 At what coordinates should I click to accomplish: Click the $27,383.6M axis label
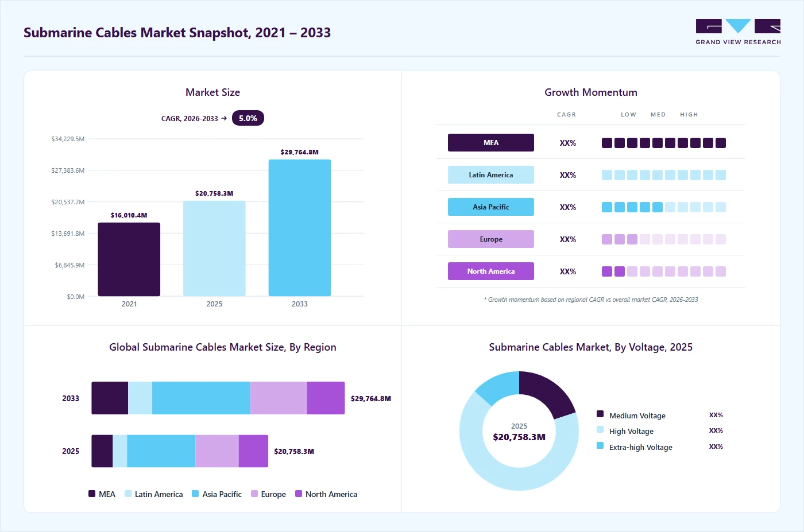pyautogui.click(x=68, y=170)
